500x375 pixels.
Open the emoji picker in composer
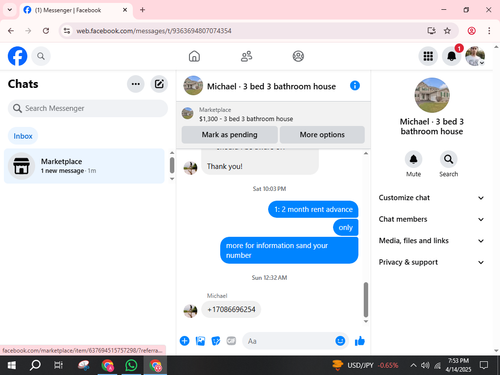click(x=340, y=341)
